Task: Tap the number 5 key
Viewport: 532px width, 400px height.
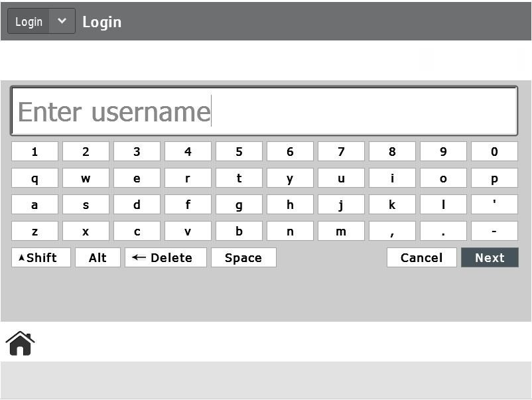Action: pyautogui.click(x=239, y=151)
